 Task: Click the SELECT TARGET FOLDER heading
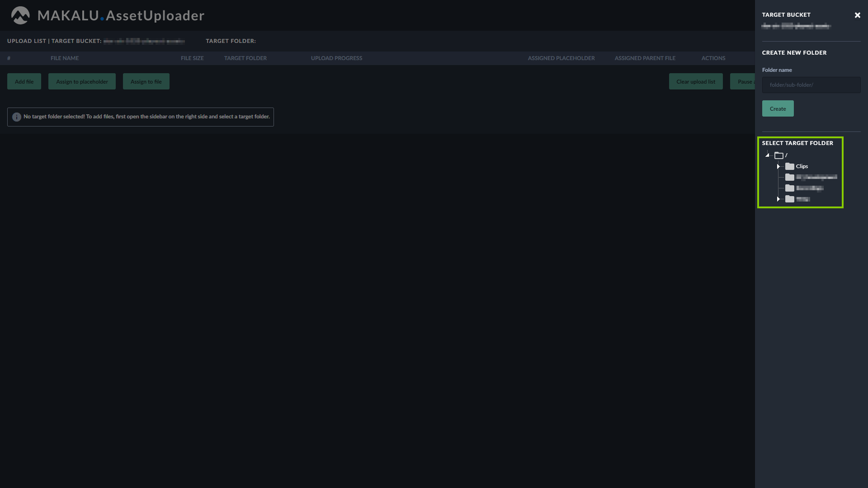click(797, 143)
